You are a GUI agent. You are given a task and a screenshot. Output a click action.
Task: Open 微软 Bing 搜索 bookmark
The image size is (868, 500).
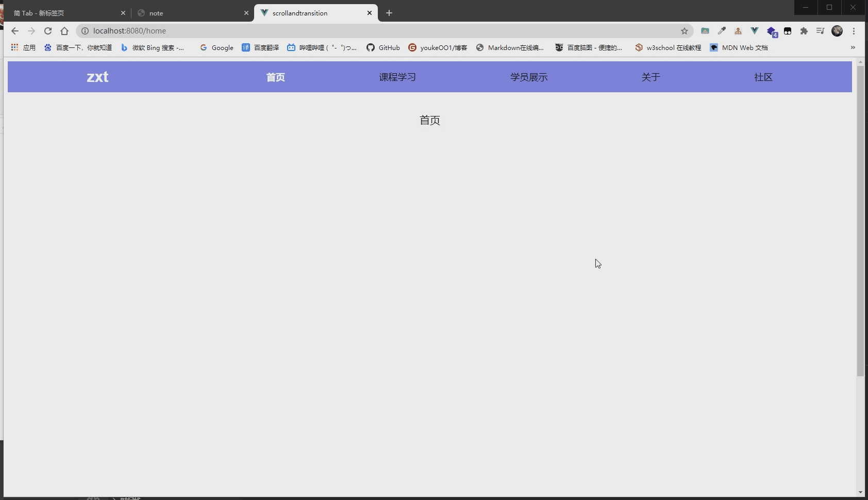coord(153,47)
